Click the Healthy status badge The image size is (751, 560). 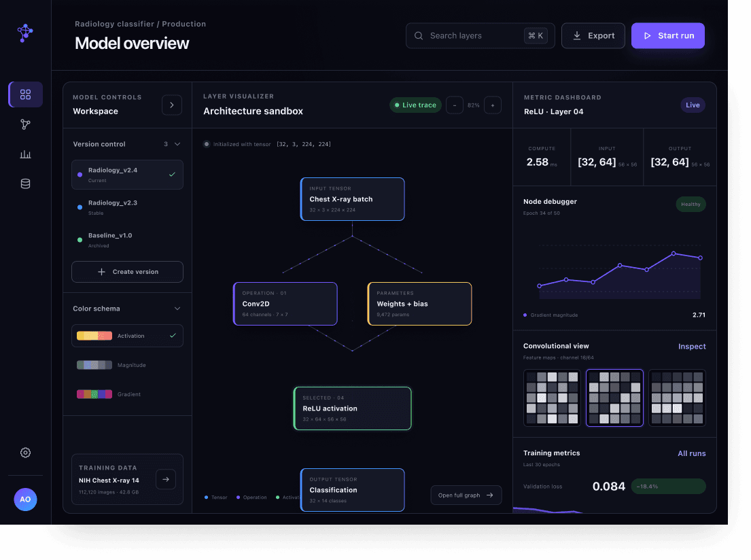point(691,204)
